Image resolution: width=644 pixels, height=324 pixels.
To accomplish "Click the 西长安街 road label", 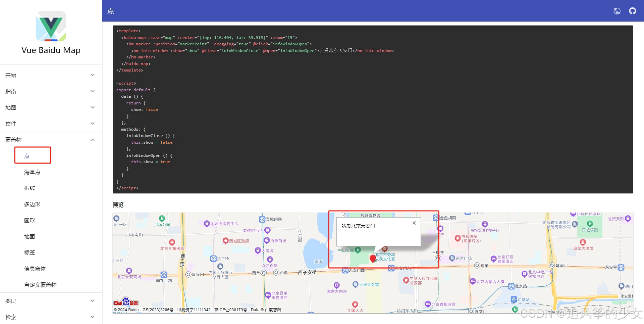I will tap(307, 272).
